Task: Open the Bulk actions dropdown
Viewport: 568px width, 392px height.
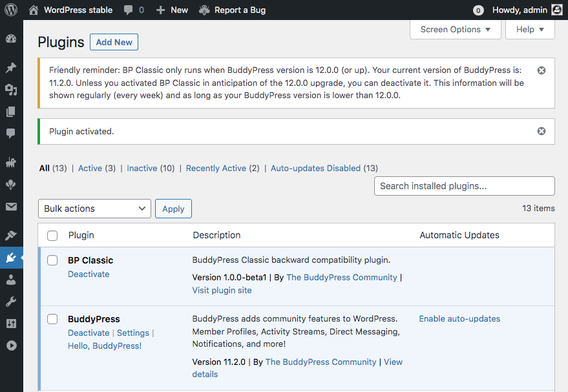Action: [94, 209]
